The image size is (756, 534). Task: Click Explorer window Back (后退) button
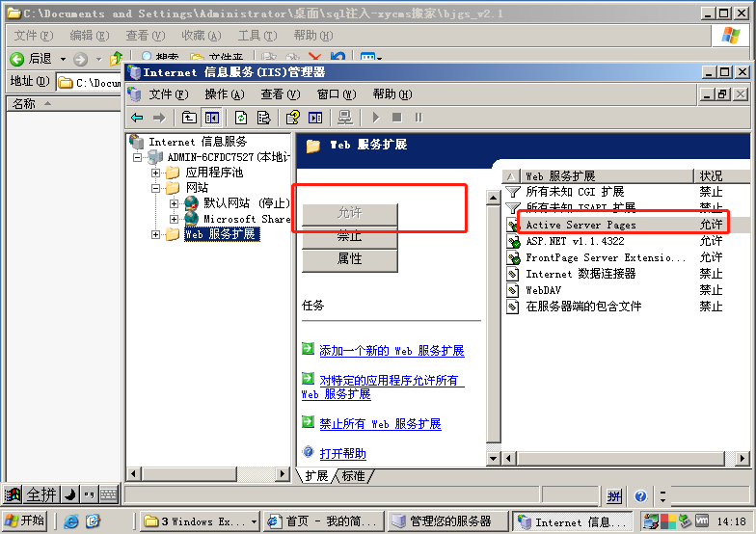coord(31,59)
